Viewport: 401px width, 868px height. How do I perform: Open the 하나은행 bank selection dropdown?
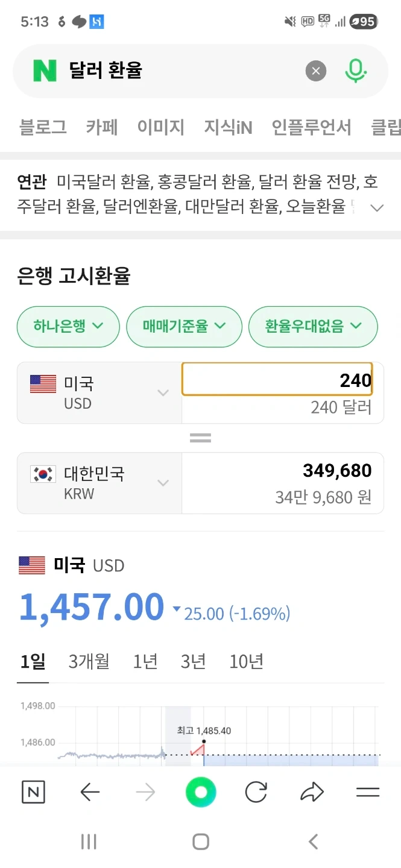click(x=68, y=327)
